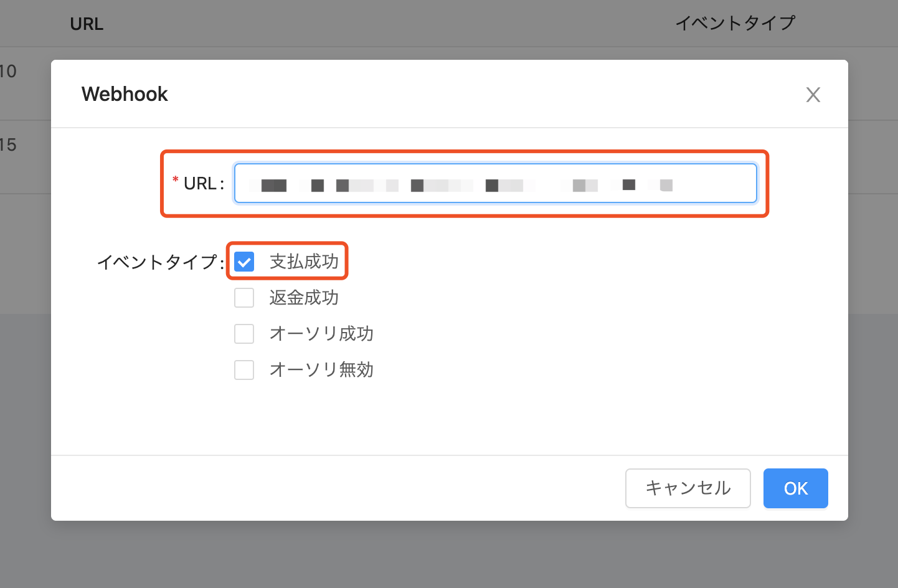Click the イベントタイプ form label
898x588 pixels.
(x=158, y=262)
